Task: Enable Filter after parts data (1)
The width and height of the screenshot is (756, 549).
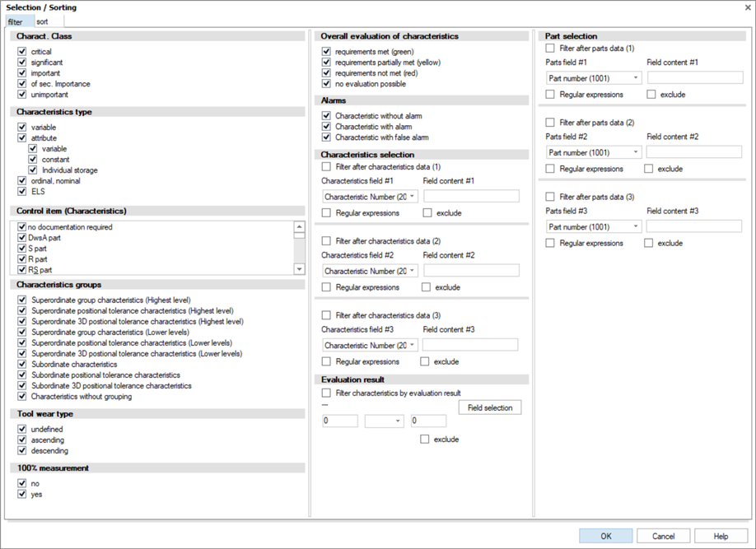Action: point(550,49)
